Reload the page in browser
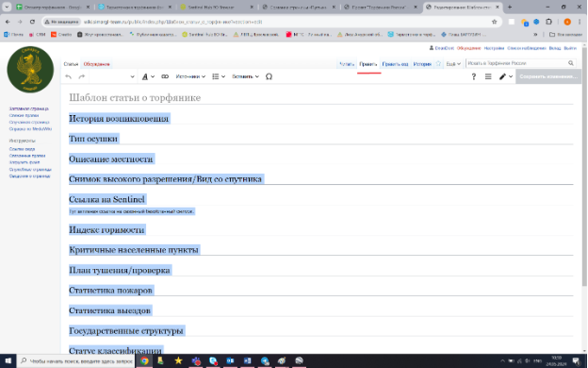Viewport: 588px width, 368px height. (x=33, y=22)
